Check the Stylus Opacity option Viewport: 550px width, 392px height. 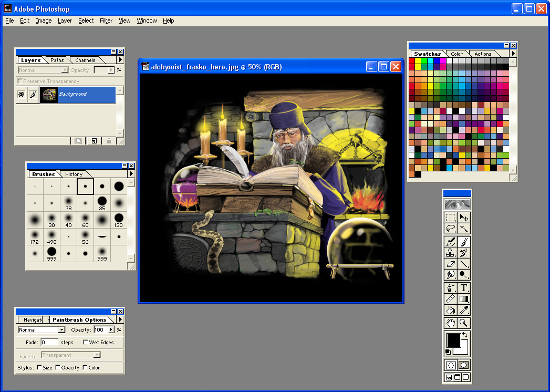click(x=58, y=367)
